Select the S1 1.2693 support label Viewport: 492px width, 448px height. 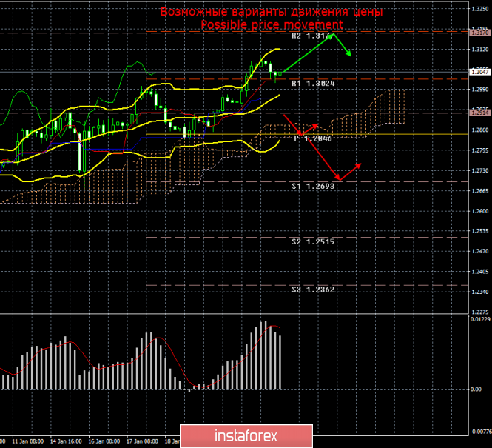tap(314, 186)
